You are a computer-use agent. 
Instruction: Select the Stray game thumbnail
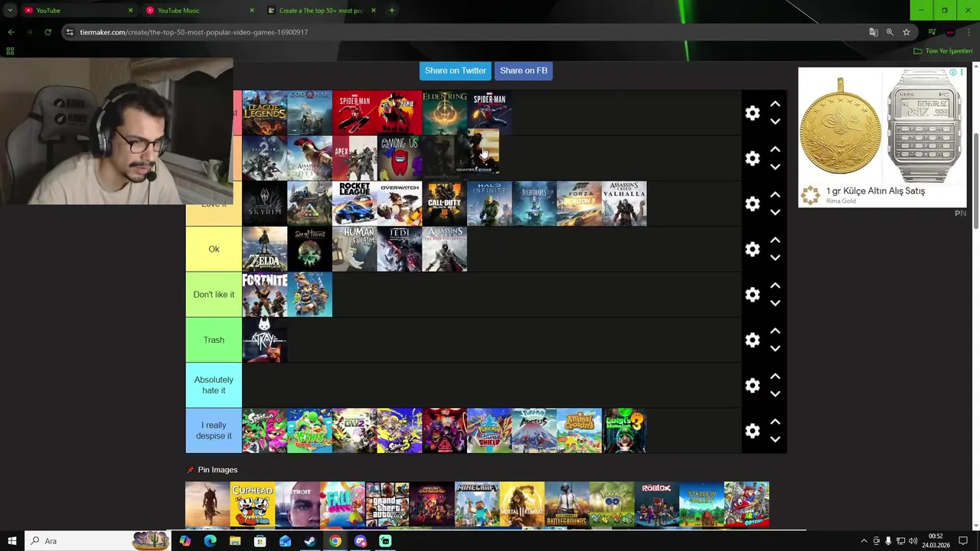tap(265, 340)
